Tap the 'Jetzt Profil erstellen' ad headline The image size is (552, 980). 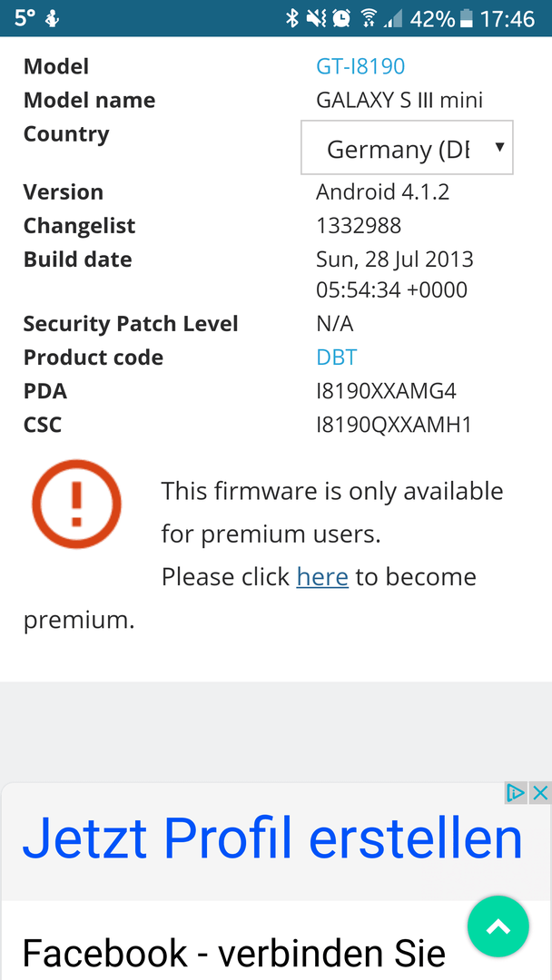(272, 838)
